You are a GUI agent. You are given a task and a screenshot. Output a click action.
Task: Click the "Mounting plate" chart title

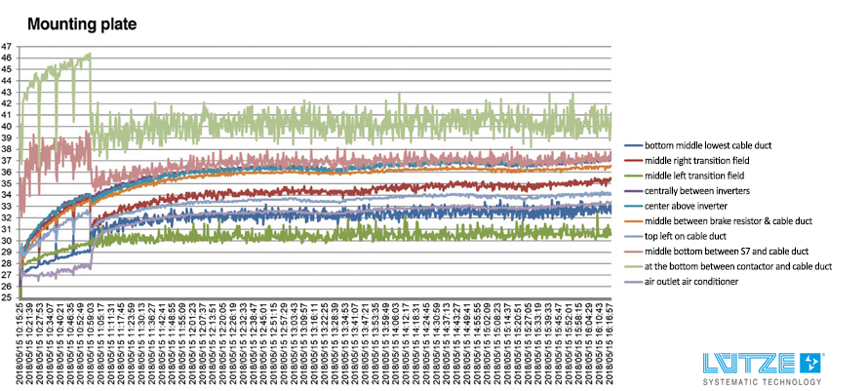tap(82, 21)
